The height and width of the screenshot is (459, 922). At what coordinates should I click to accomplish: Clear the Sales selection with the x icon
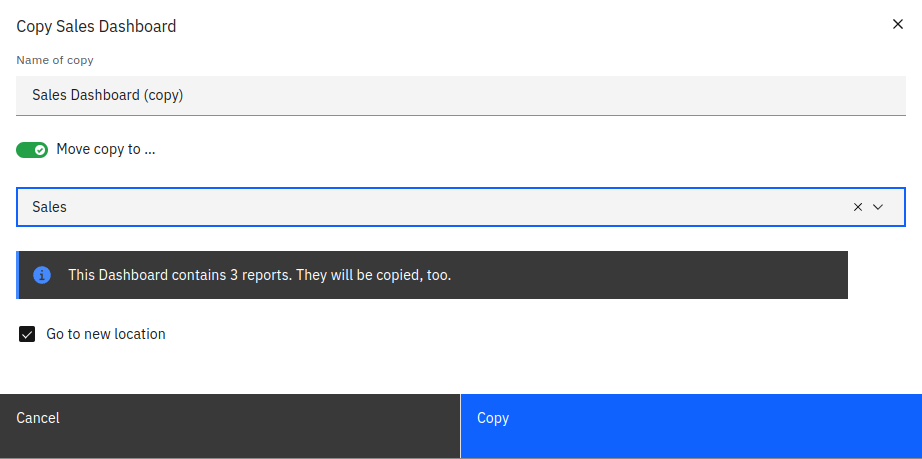857,207
